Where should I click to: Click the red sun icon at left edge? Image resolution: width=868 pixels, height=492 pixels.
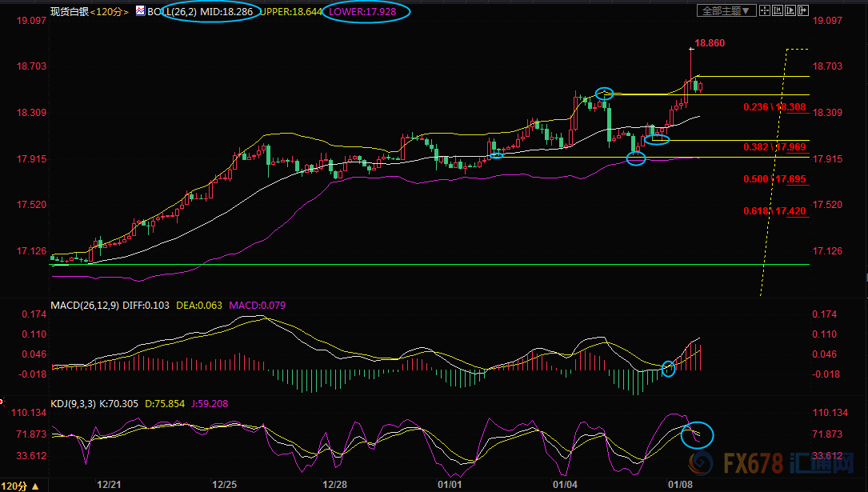click(2, 402)
